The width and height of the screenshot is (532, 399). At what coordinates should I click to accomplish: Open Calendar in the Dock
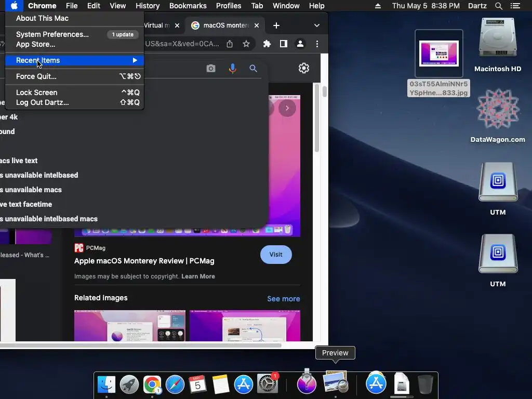coord(197,384)
